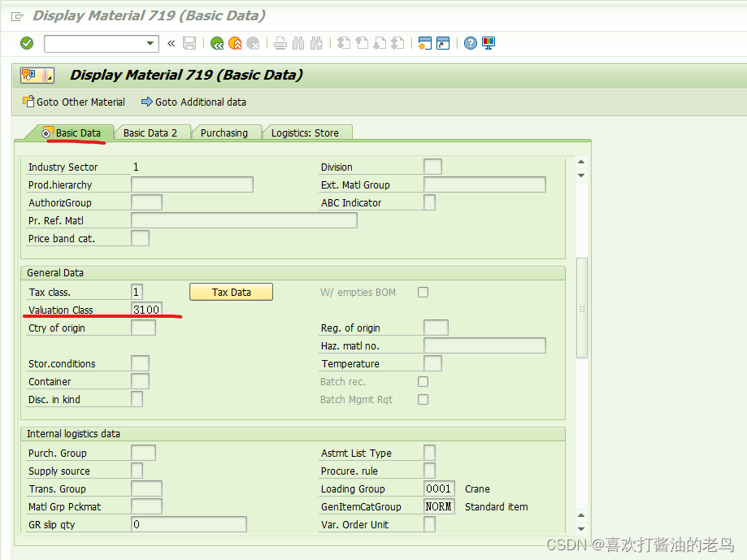
Task: Click the Container field
Action: pyautogui.click(x=140, y=381)
